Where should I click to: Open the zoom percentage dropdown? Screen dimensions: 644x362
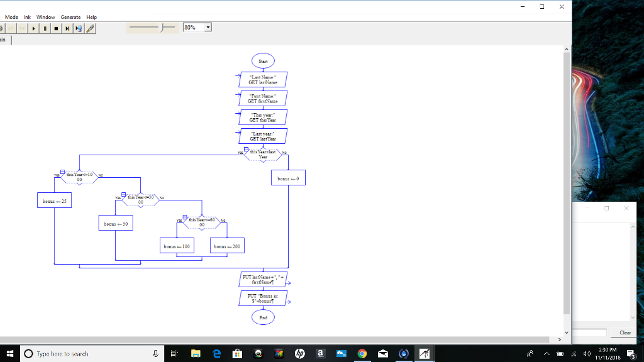[x=208, y=27]
